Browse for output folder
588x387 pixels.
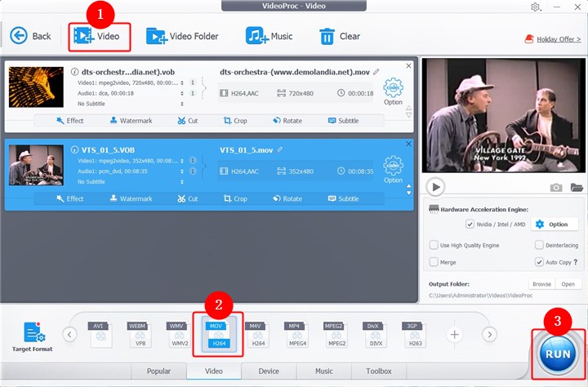(542, 284)
